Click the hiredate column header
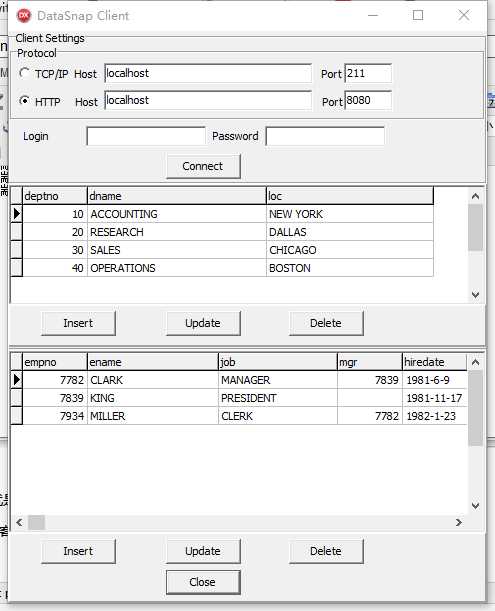 point(435,362)
